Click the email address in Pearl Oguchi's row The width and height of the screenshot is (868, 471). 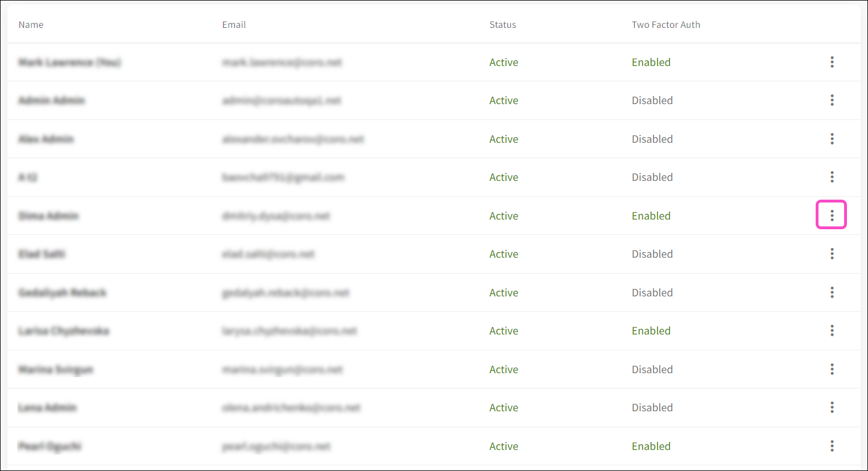(276, 447)
